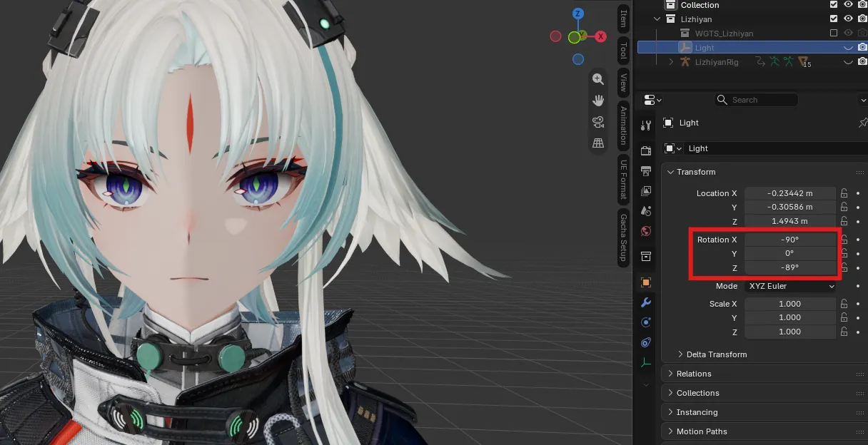Open the View sidebar tab

pyautogui.click(x=623, y=83)
